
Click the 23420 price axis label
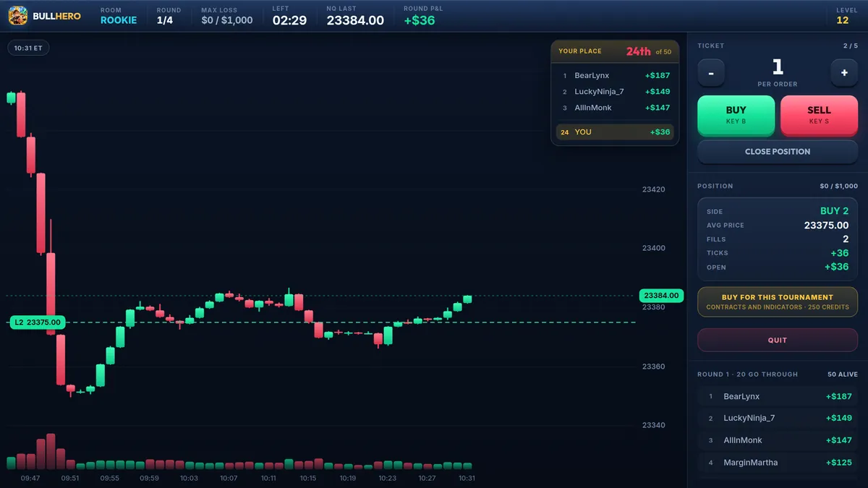[654, 189]
